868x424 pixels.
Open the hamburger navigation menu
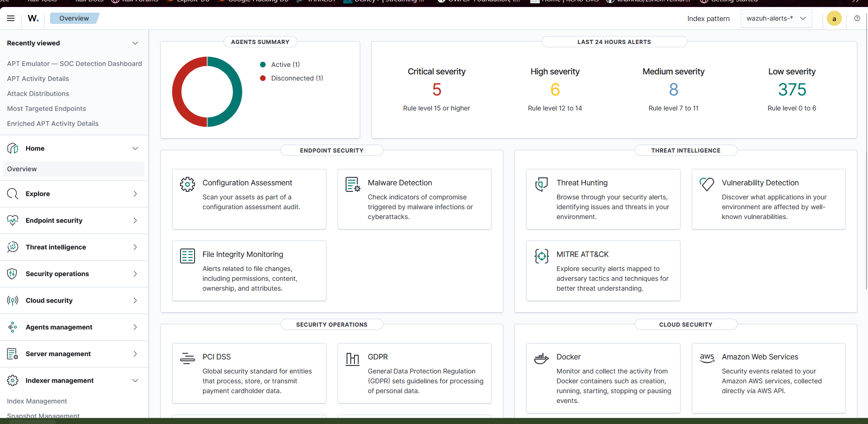11,18
